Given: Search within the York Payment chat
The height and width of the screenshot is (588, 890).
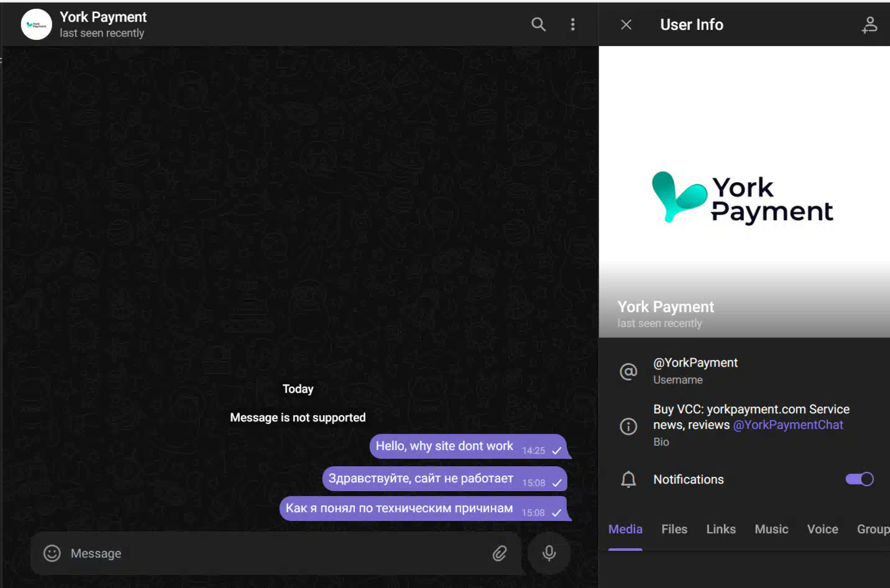Looking at the screenshot, I should [x=538, y=24].
